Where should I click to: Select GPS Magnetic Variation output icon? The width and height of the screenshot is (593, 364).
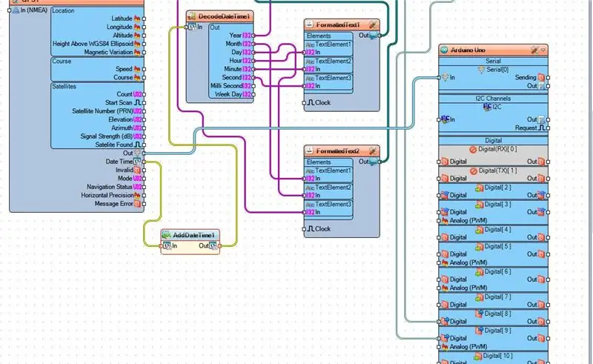tap(137, 52)
